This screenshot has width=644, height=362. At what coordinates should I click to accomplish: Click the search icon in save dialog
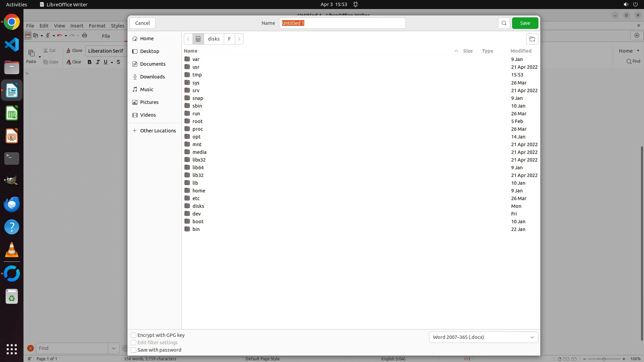[504, 23]
